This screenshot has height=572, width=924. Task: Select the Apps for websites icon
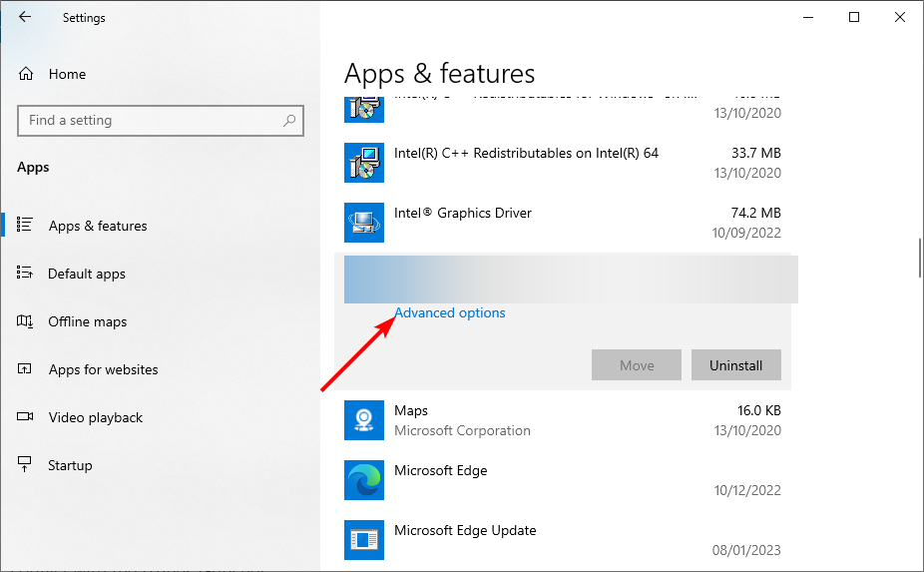tap(25, 369)
